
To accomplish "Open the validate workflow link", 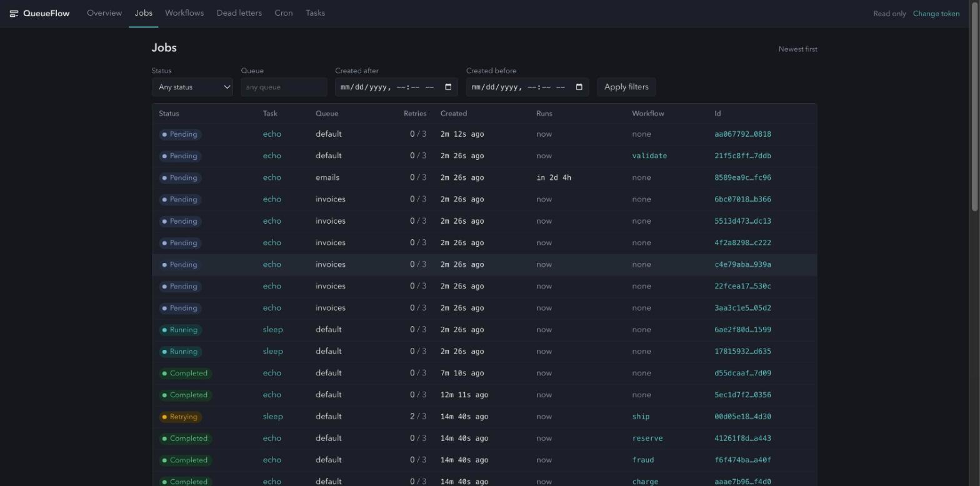I will (x=649, y=156).
